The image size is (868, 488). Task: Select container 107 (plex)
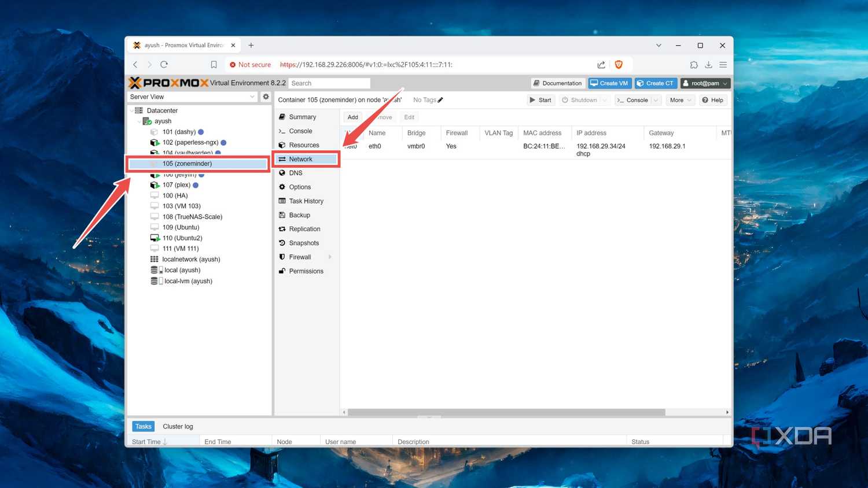coord(176,185)
